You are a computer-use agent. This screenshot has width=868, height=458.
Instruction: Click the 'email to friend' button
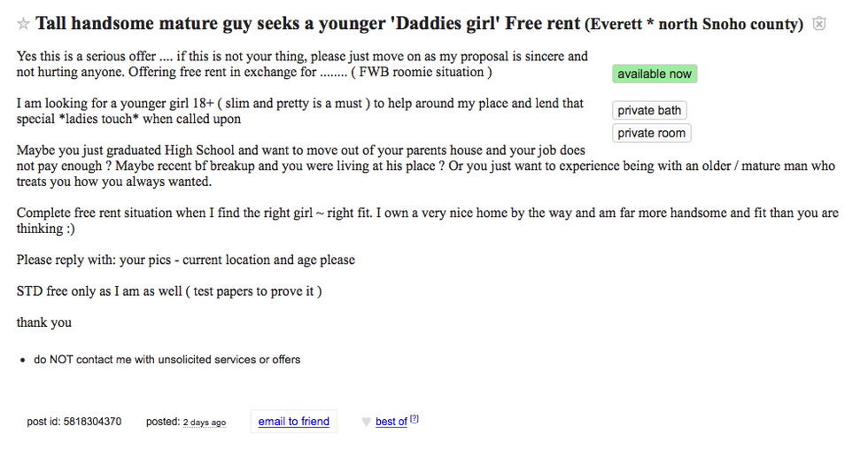point(293,421)
